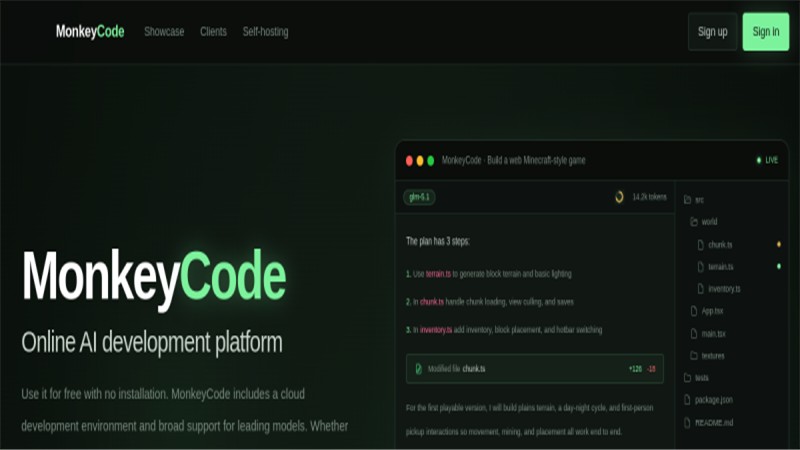Open App.tsx file name in the tree
800x450 pixels.
tap(712, 311)
